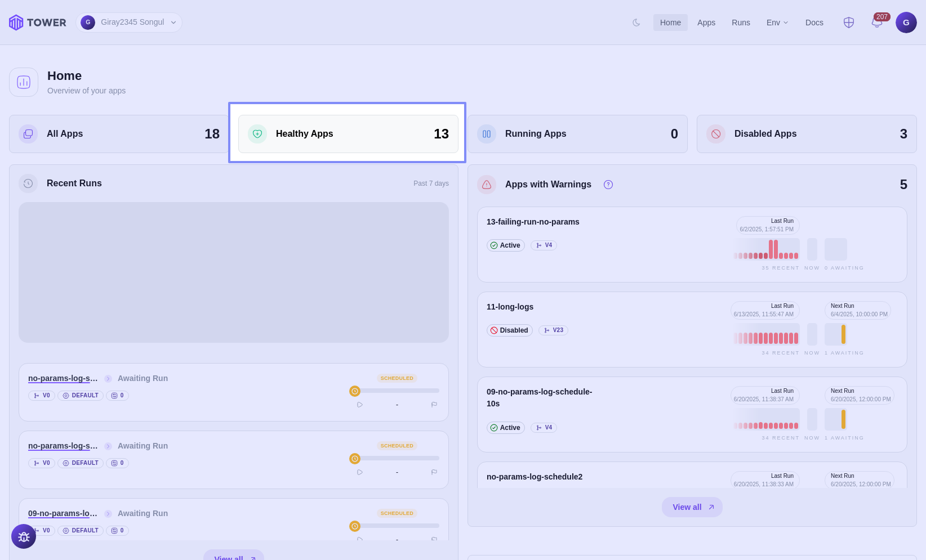
Task: Click the Active badge on 09-no-params-log-schedule-10s
Action: click(x=505, y=428)
